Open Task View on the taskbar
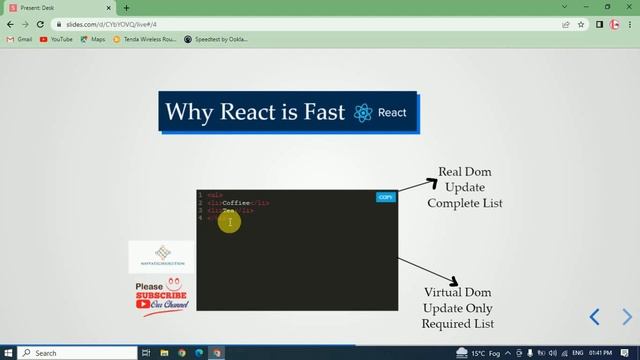Screen dimensions: 640x360 (146, 353)
